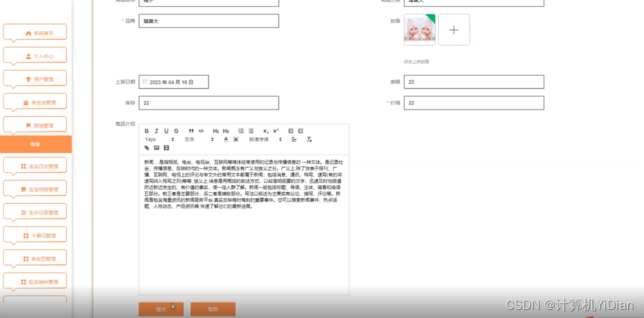Viewport: 644px width, 318px height.
Task: Collapse the 商城管理 sidebar section
Action: click(35, 125)
